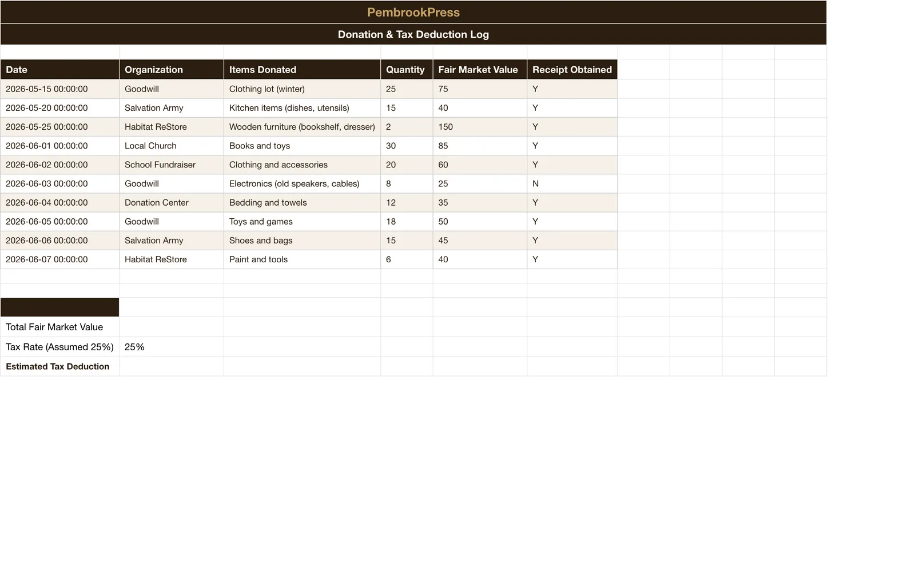Select fair market value 50 cell

click(480, 221)
